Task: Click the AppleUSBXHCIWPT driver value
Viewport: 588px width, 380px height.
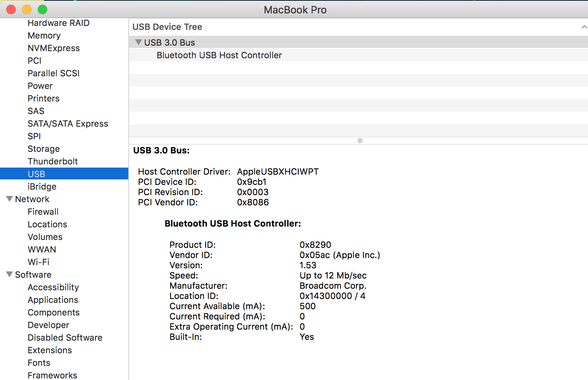Action: pyautogui.click(x=278, y=172)
